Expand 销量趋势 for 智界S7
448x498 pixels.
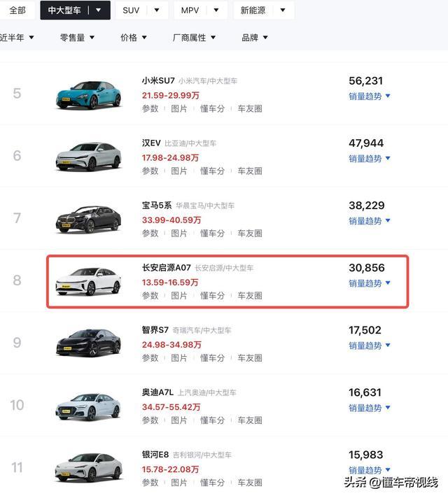tap(369, 346)
